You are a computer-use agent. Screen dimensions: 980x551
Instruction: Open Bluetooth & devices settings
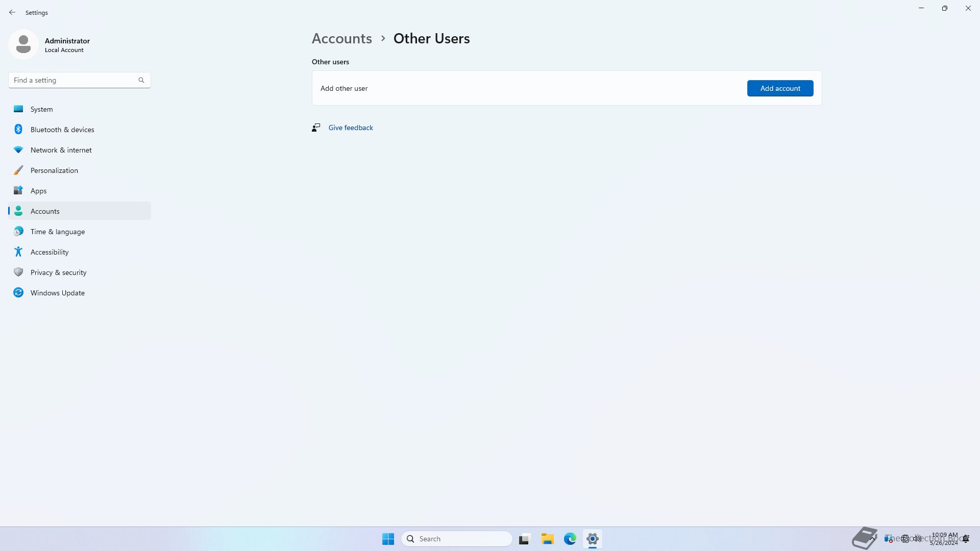62,130
